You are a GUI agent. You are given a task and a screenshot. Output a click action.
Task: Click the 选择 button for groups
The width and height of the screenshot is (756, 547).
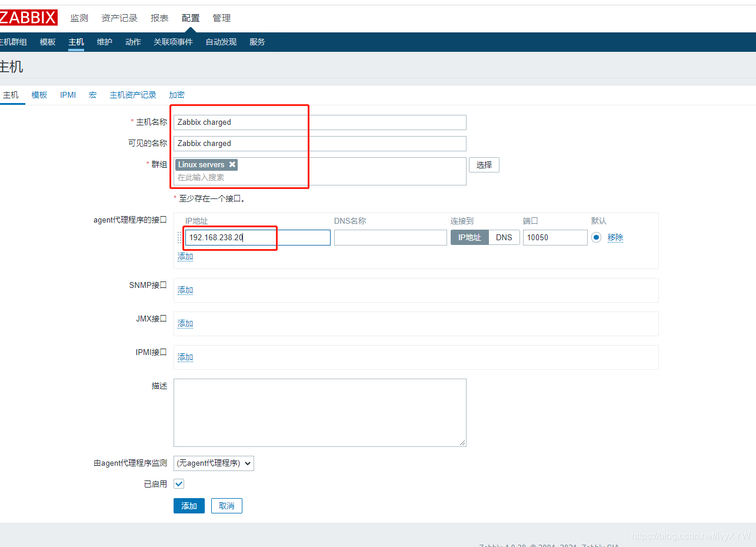(x=484, y=165)
